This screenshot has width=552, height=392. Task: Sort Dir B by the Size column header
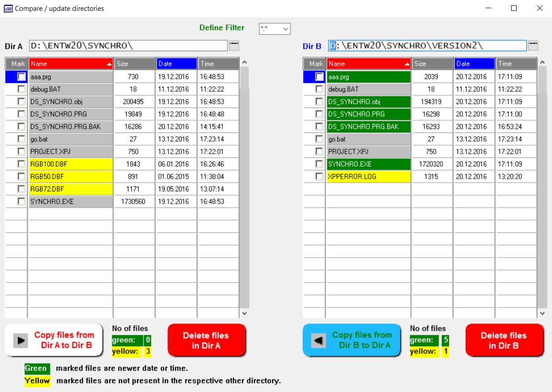tap(432, 64)
